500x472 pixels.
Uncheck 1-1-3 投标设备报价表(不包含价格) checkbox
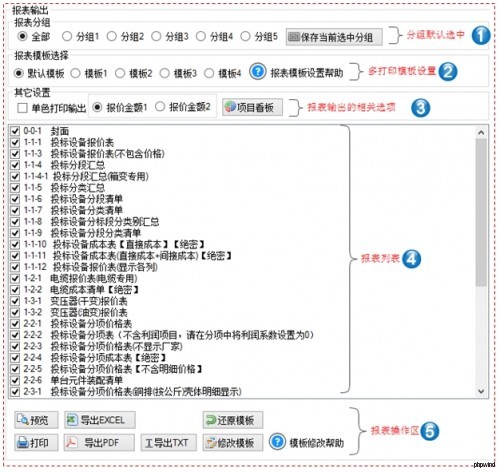pyautogui.click(x=15, y=154)
